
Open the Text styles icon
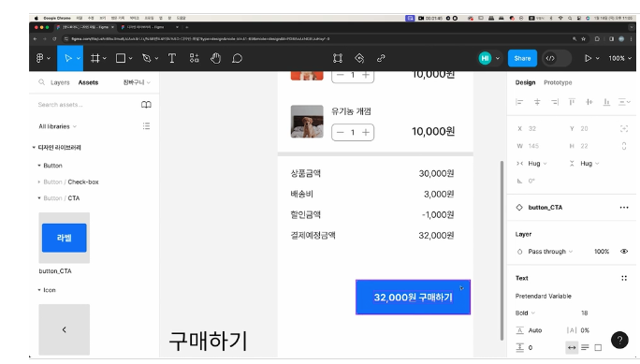point(624,278)
